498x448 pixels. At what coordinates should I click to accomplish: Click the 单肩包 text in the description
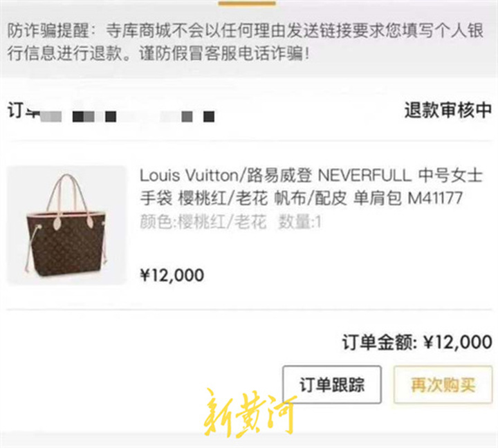[x=378, y=198]
